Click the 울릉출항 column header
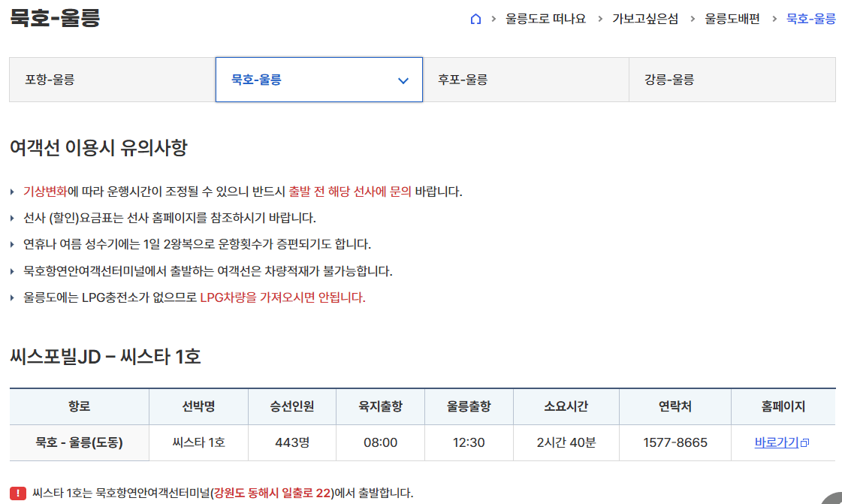The width and height of the screenshot is (842, 504). pos(469,406)
